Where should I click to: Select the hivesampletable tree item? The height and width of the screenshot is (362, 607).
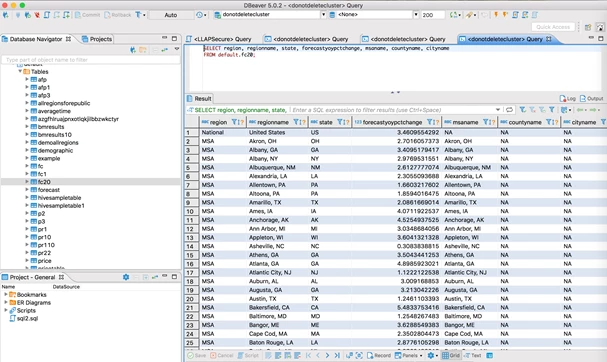click(60, 197)
